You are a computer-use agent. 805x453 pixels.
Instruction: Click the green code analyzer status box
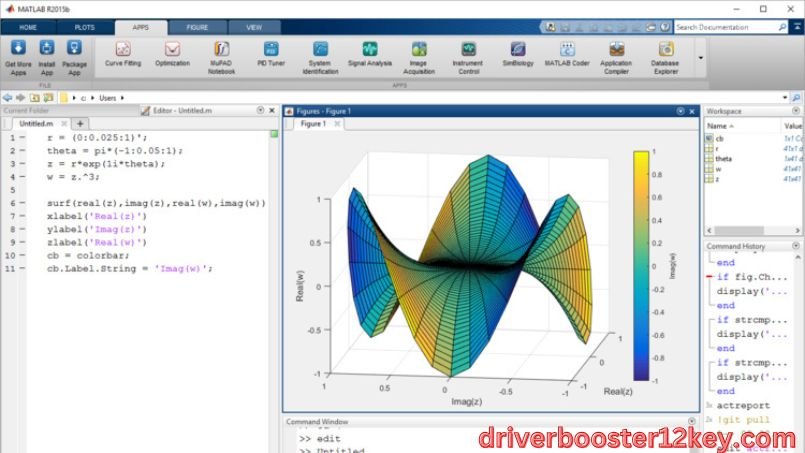point(274,134)
